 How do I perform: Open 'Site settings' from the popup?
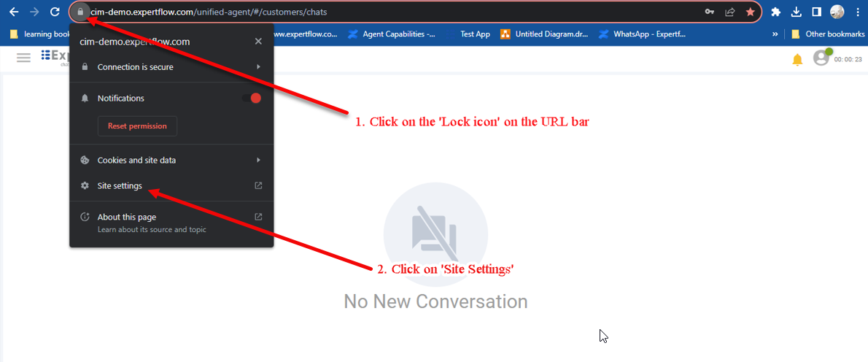click(120, 186)
